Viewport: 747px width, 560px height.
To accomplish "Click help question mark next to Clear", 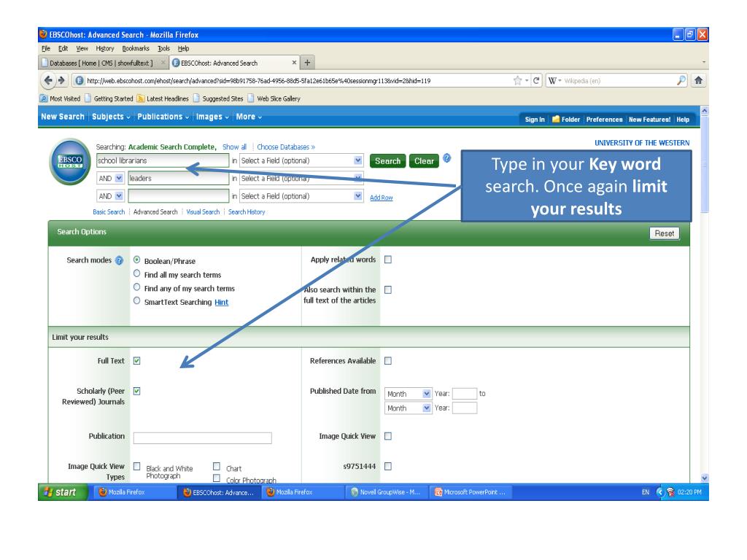I will pos(447,158).
